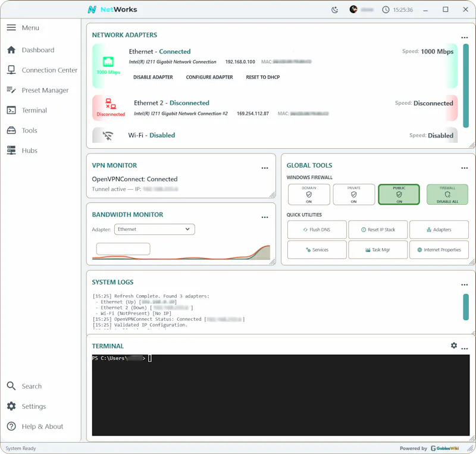Click Reset IP Stack
This screenshot has height=454, width=476.
tap(378, 230)
